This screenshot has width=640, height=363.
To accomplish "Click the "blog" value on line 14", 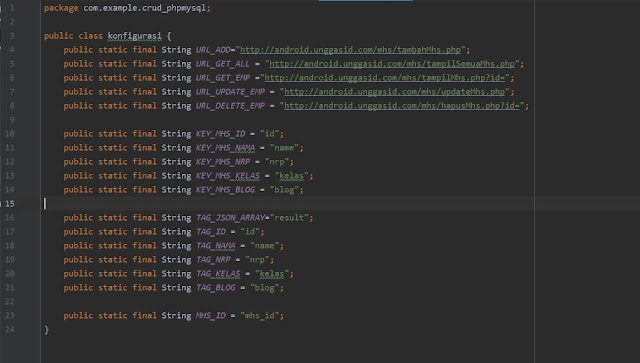I will [284, 189].
